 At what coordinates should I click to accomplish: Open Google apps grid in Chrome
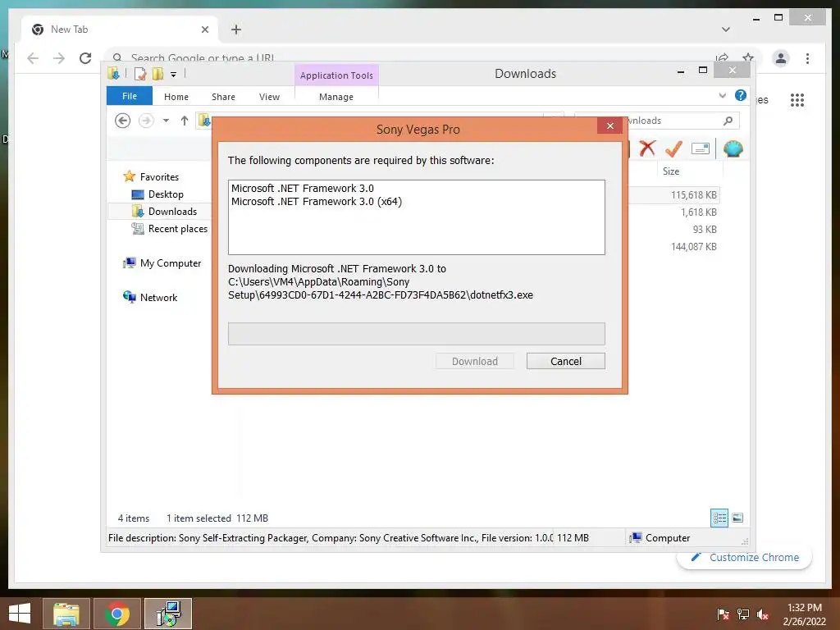pos(797,99)
